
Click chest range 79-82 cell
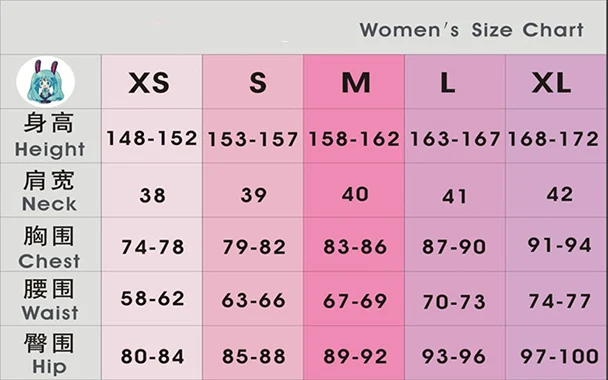(254, 247)
